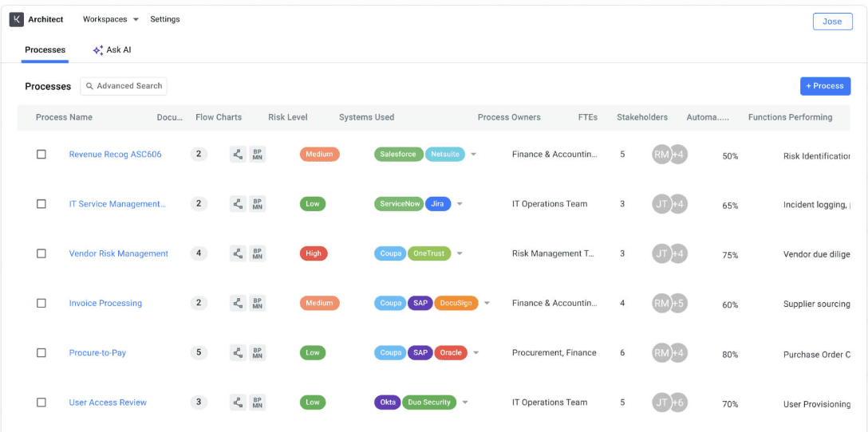The image size is (868, 432).
Task: Expand systems list for Revenue Recog ASC606
Action: (473, 155)
